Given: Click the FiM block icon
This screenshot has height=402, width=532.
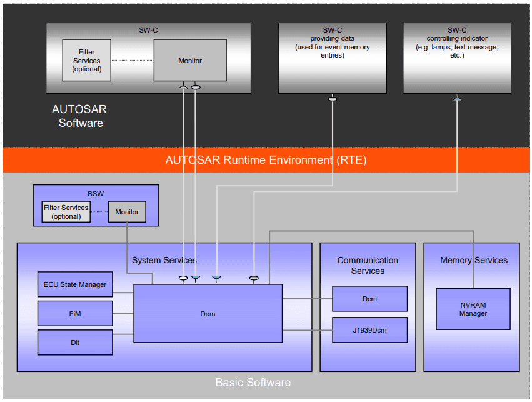Looking at the screenshot, I should [x=75, y=313].
